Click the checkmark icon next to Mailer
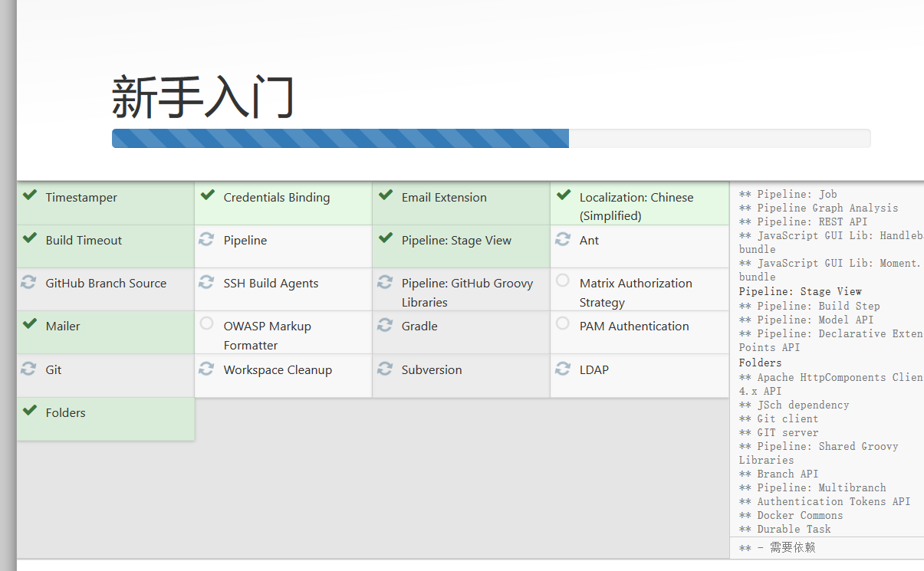 point(29,324)
